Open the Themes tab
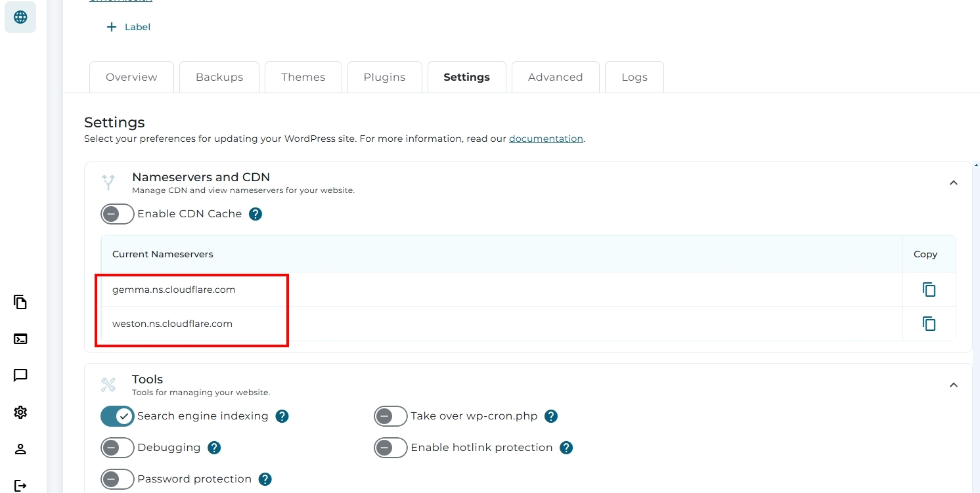This screenshot has height=493, width=980. click(x=303, y=77)
